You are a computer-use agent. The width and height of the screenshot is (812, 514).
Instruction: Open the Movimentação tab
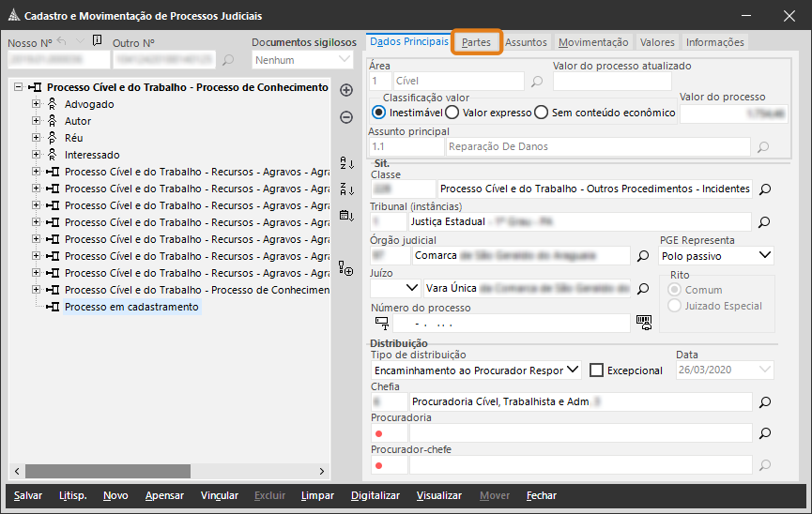592,42
